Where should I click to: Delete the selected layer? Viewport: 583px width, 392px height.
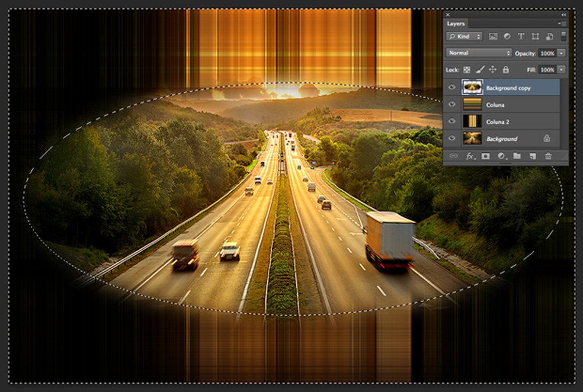click(548, 156)
